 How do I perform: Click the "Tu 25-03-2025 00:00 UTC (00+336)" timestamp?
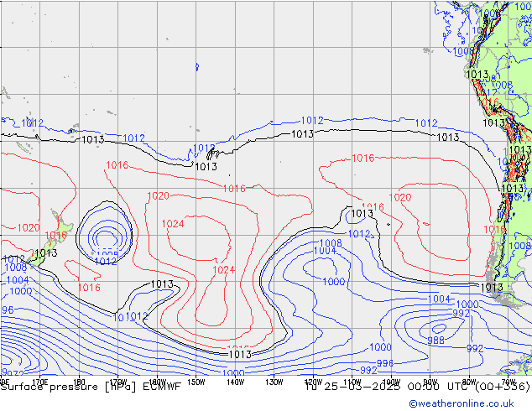[x=418, y=387]
